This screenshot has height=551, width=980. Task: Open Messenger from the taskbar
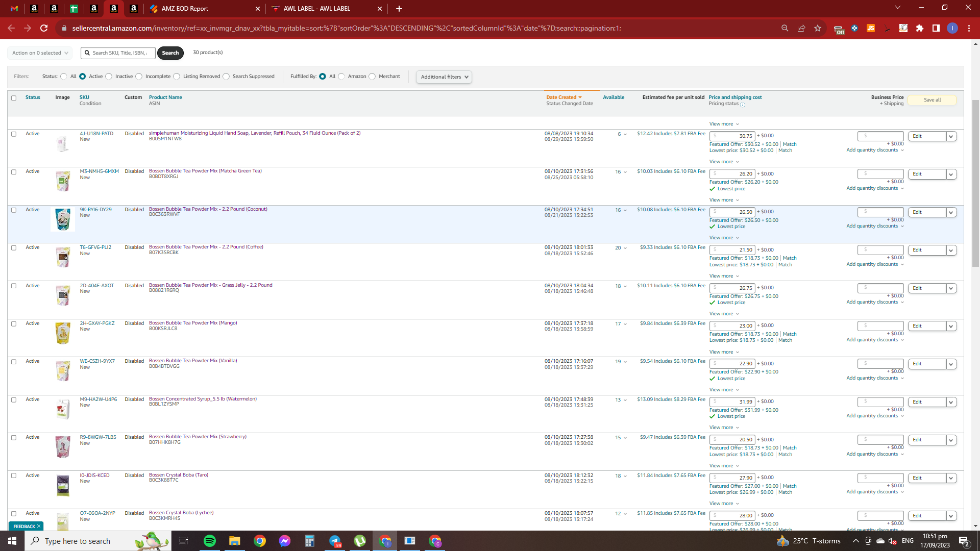pos(285,541)
